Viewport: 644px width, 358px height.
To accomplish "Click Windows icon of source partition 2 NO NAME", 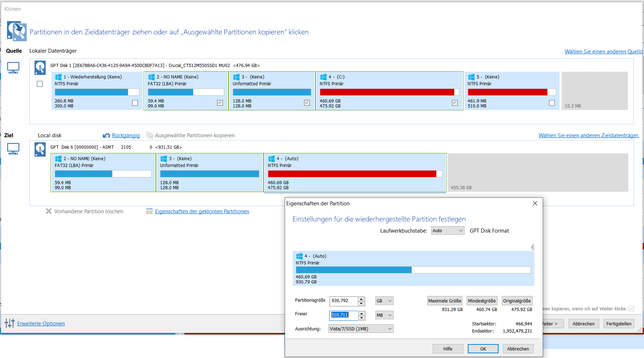I will 152,77.
